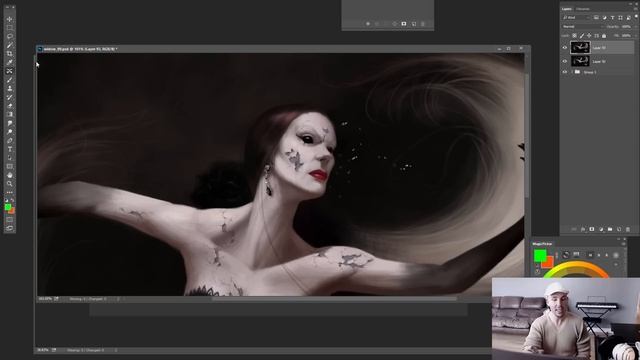
Task: Select the Brush tool
Action: pos(9,80)
